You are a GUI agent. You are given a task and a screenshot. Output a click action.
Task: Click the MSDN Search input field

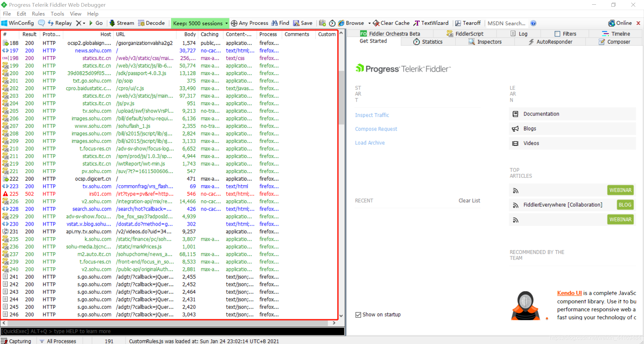(506, 23)
